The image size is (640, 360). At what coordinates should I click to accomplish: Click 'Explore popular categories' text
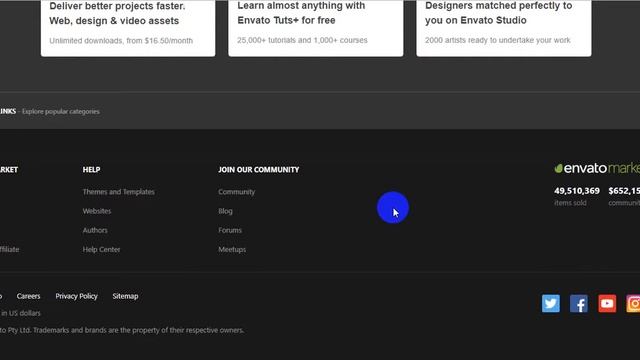(x=61, y=111)
